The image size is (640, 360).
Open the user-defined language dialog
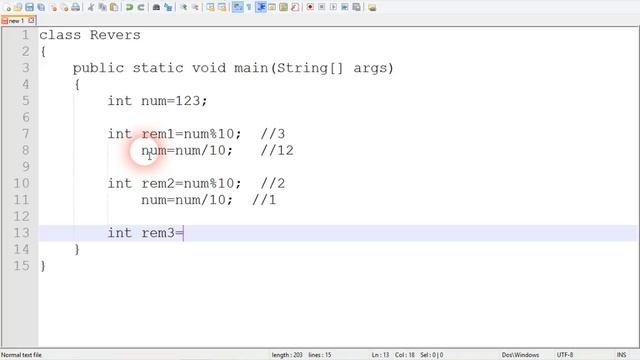(x=272, y=7)
